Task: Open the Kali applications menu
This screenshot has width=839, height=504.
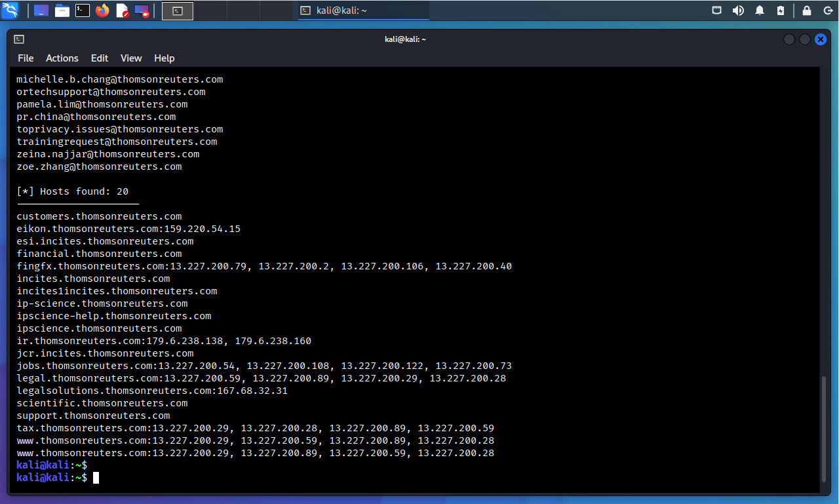Action: point(10,10)
